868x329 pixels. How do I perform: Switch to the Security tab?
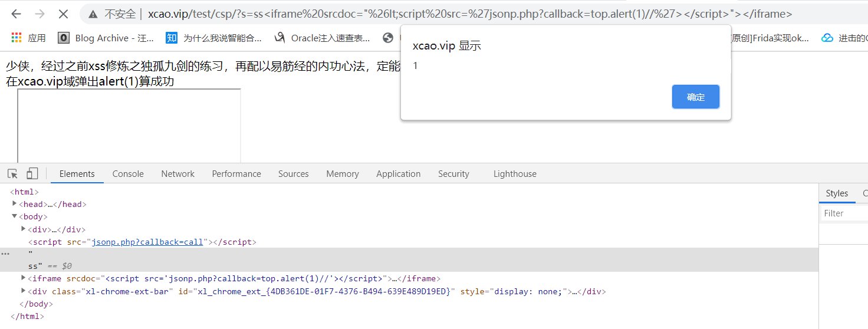pos(453,174)
